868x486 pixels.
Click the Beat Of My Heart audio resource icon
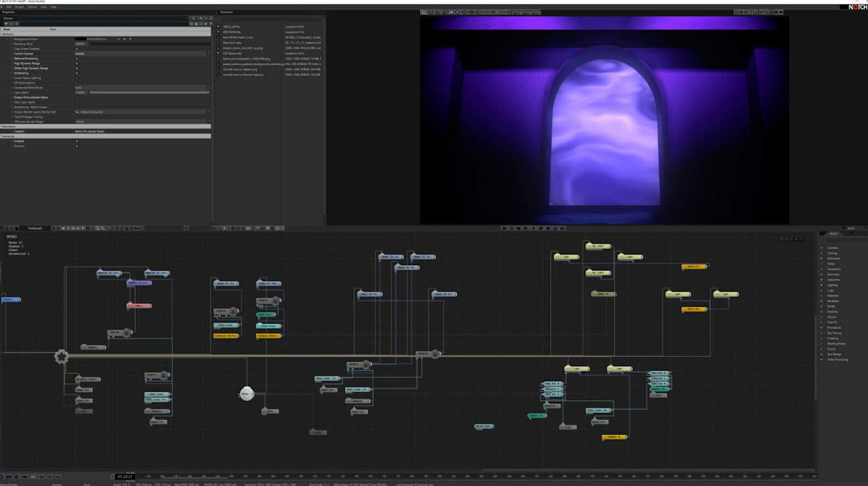pyautogui.click(x=218, y=37)
